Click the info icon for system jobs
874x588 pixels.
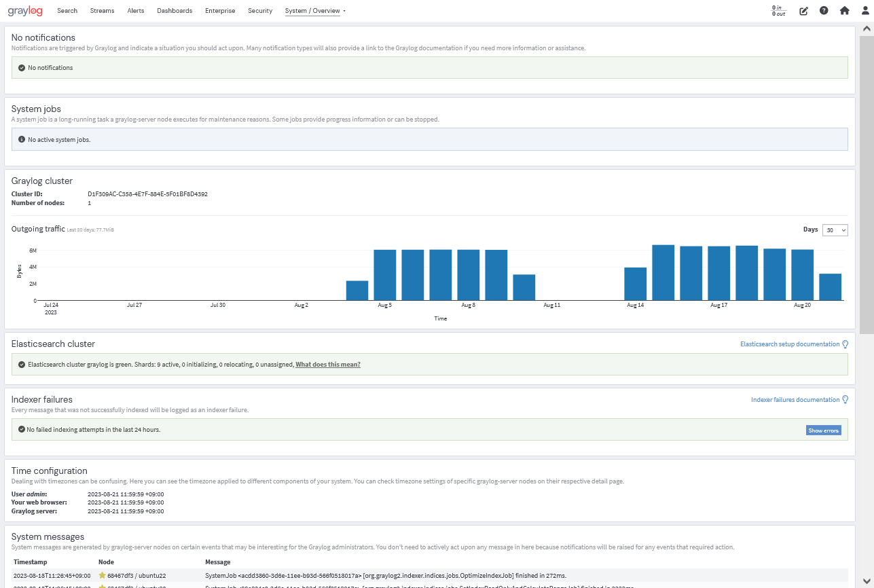pyautogui.click(x=22, y=139)
